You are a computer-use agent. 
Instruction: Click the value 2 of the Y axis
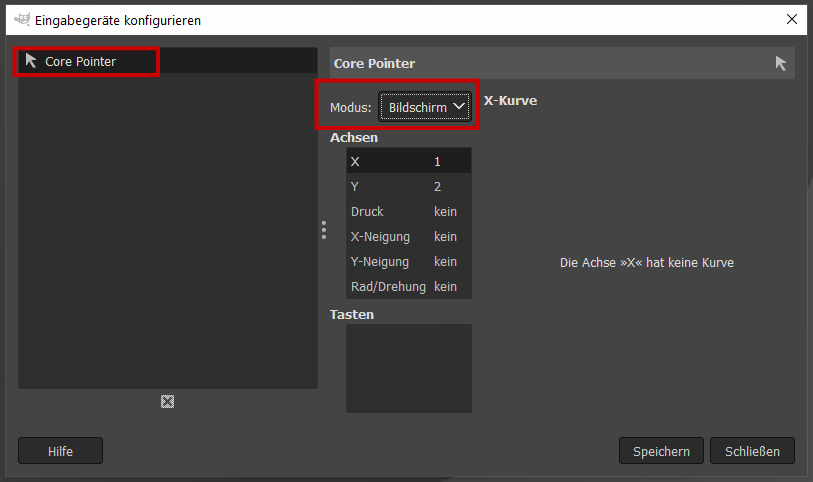[x=438, y=186]
